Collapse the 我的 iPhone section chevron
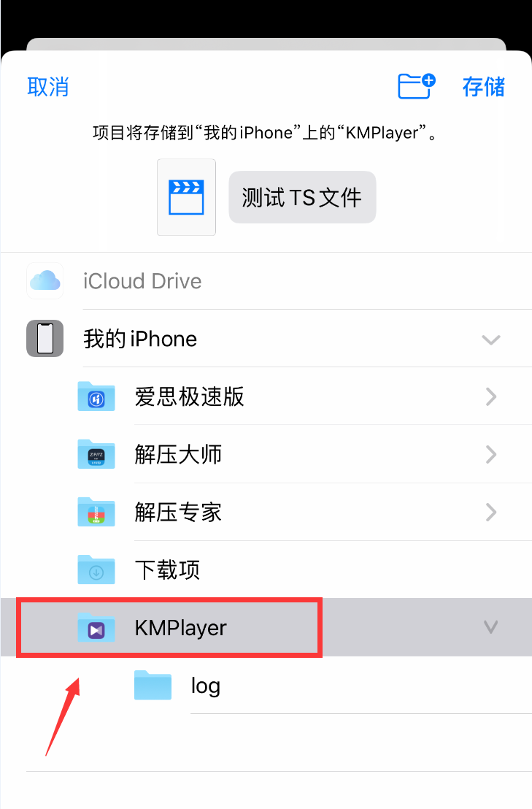Image resolution: width=532 pixels, height=809 pixels. pyautogui.click(x=490, y=340)
